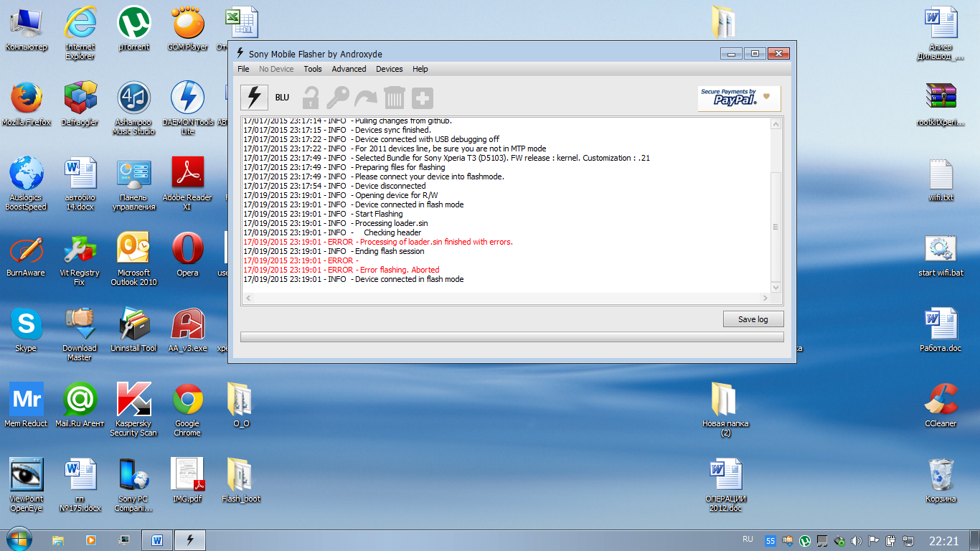
Task: Open Google Chrome desktop shortcut
Action: [187, 407]
